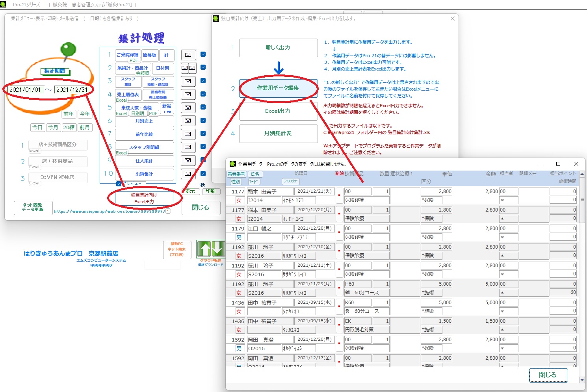Toggle the checkbox for row 8 スタッフ別明細
The width and height of the screenshot is (587, 392).
tap(203, 147)
